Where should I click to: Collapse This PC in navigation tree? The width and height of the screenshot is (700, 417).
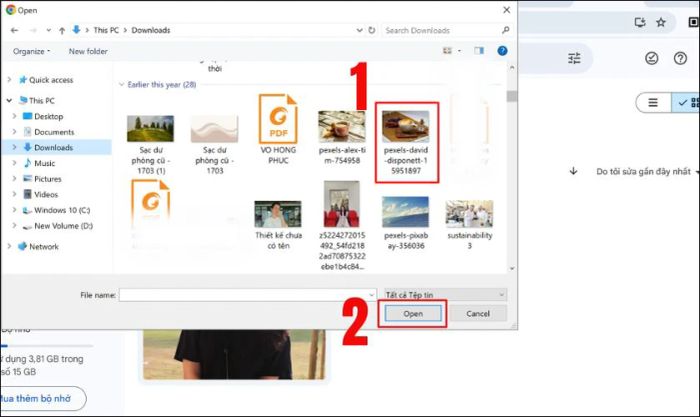point(9,100)
